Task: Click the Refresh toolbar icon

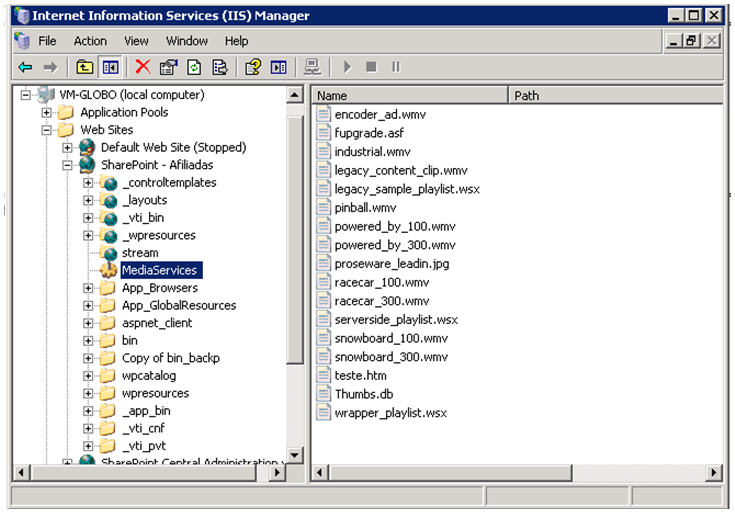Action: [x=194, y=68]
